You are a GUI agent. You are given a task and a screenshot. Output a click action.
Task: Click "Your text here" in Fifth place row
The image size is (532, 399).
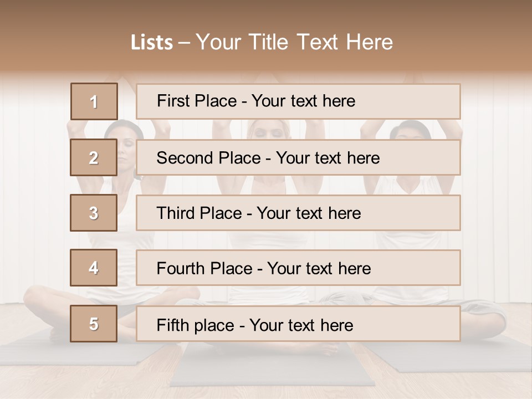[301, 325]
